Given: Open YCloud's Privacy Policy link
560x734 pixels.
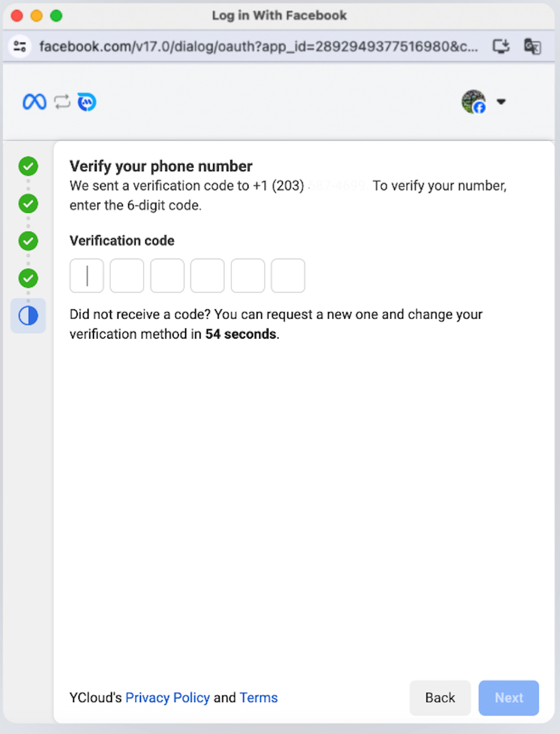Looking at the screenshot, I should point(168,698).
